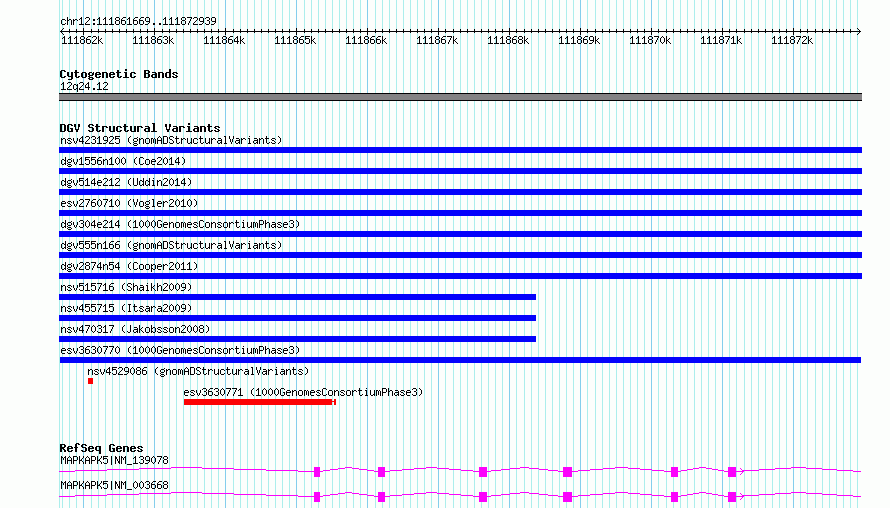Click the 111868k ruler tick label
The image size is (890, 508).
tap(508, 40)
